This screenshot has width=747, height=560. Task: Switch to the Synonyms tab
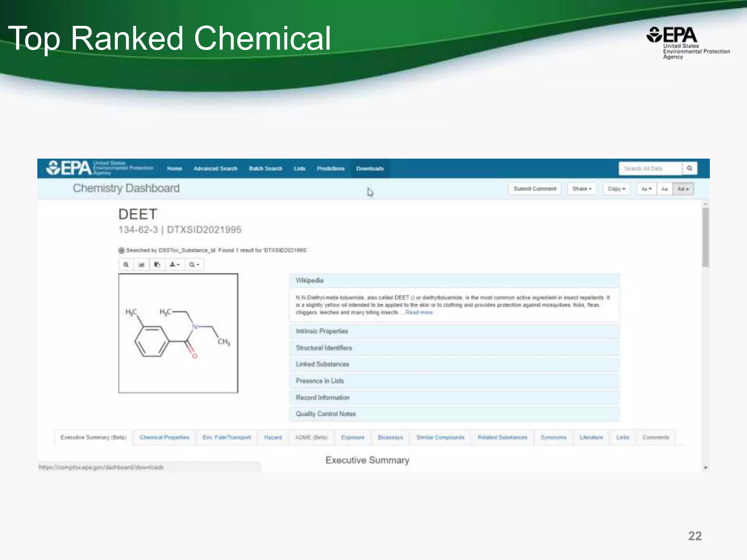click(x=553, y=437)
